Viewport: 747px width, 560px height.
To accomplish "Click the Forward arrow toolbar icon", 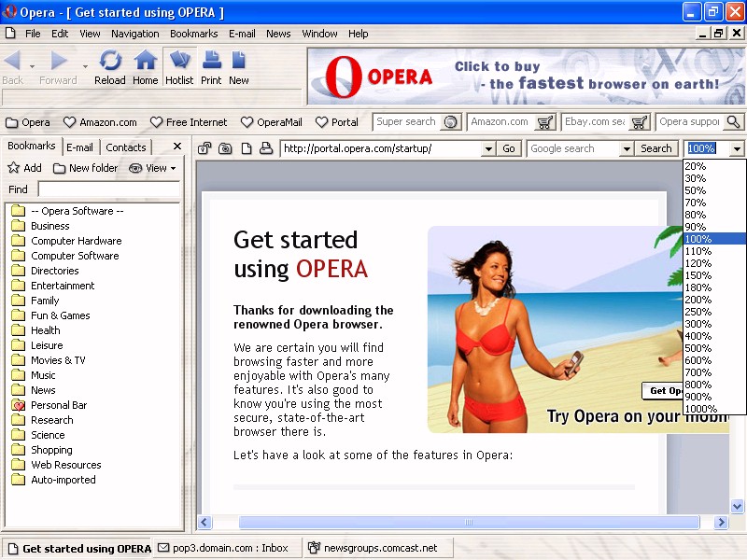I will tap(59, 61).
